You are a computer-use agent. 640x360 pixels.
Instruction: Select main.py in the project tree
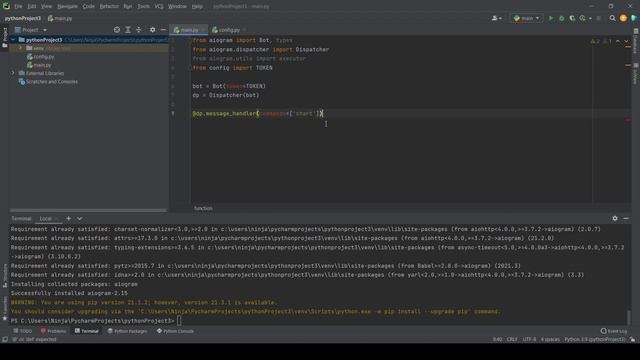tap(39, 65)
